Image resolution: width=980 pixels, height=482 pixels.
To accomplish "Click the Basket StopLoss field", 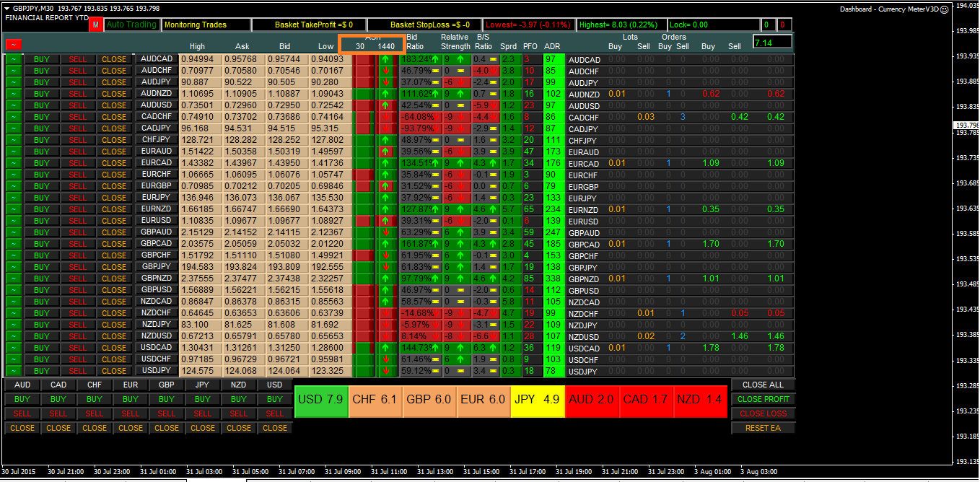I will coord(424,25).
